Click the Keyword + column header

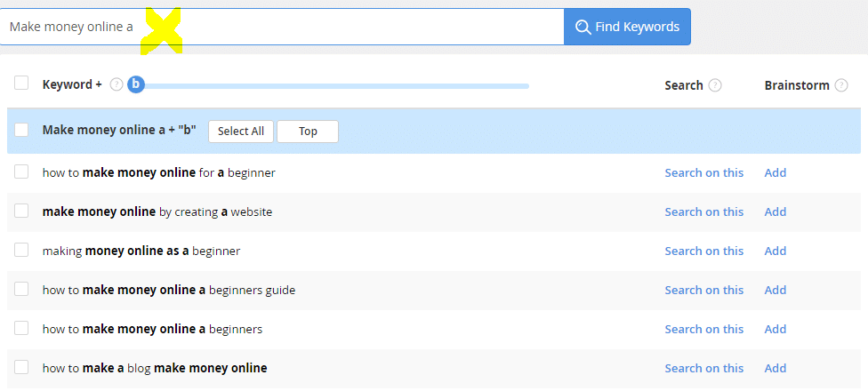coord(72,84)
